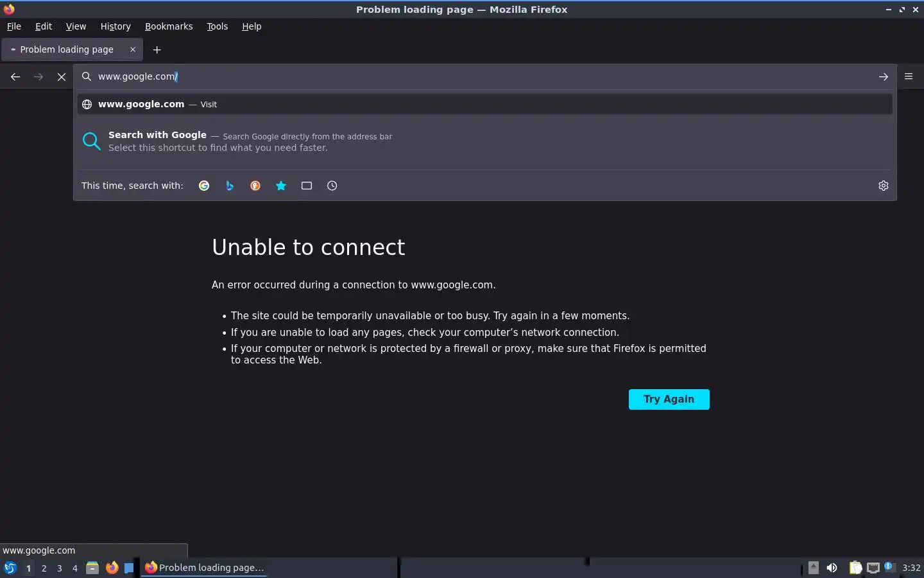Search this time with Google icon

[x=204, y=186]
